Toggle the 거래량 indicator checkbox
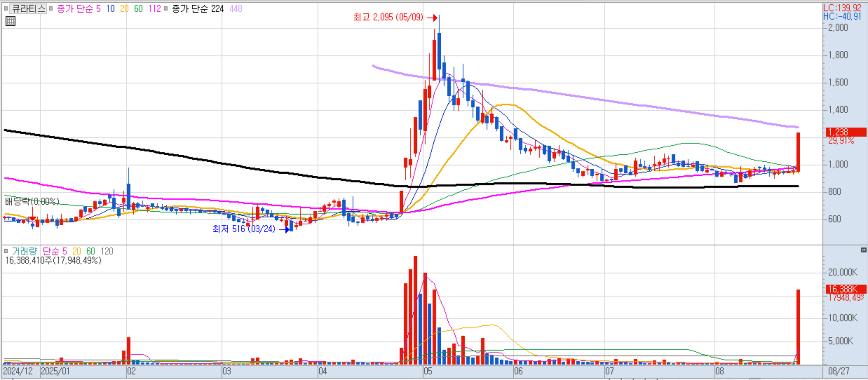The height and width of the screenshot is (380, 868). click(6, 251)
